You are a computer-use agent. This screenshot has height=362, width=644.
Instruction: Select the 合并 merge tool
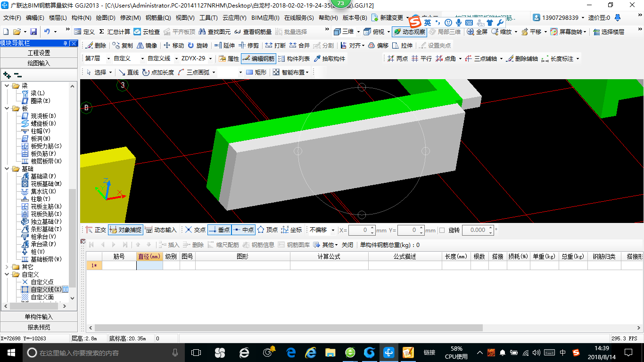click(x=299, y=46)
